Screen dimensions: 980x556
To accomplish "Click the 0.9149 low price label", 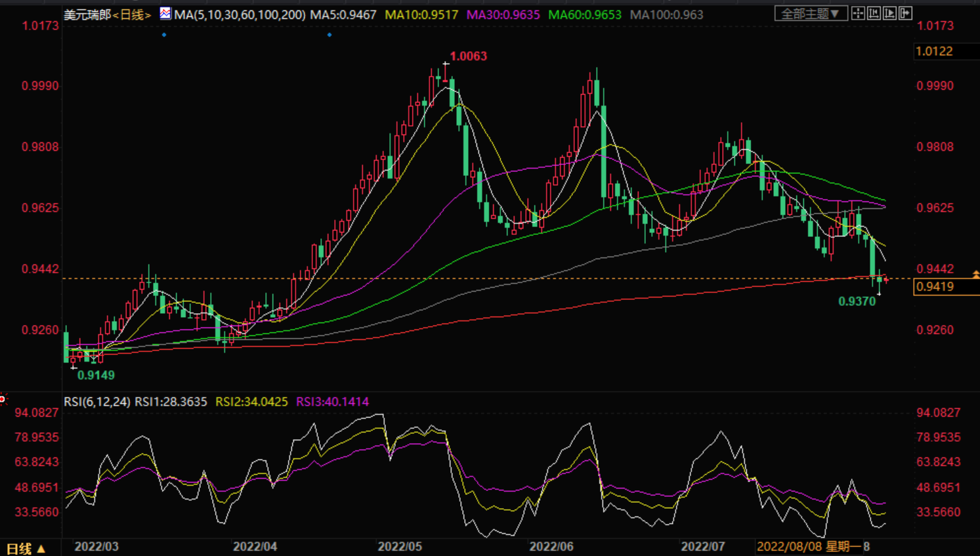I will tap(96, 375).
